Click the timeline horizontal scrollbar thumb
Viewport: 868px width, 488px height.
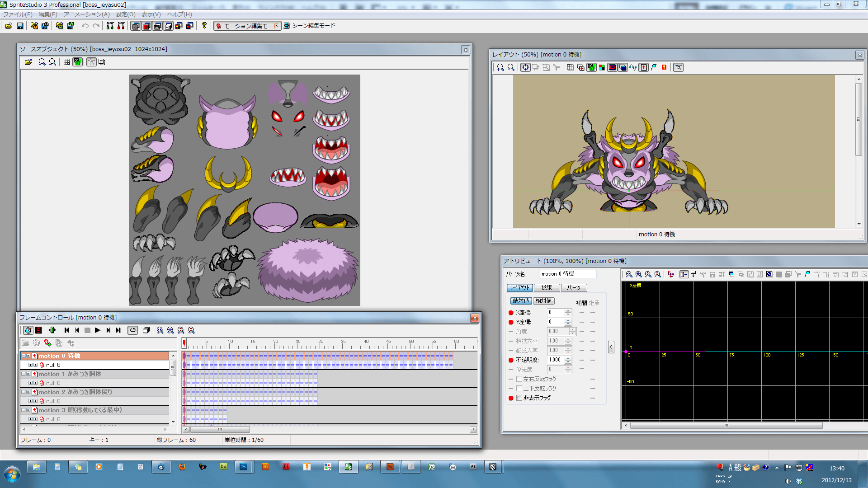click(x=220, y=429)
